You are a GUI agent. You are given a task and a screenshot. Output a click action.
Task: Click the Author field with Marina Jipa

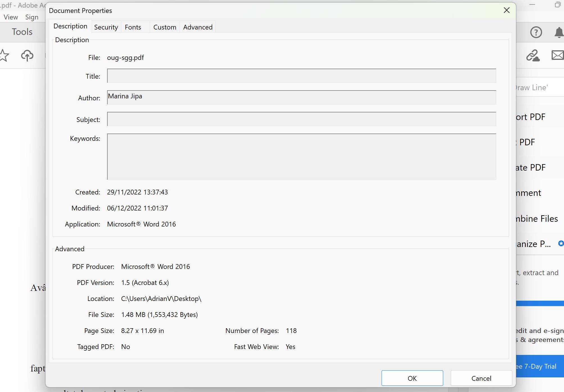[x=301, y=97]
